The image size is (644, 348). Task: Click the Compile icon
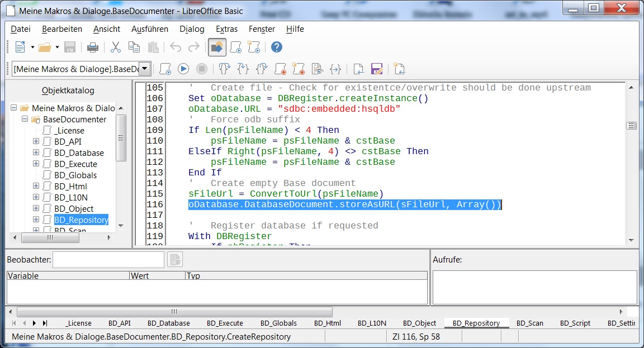pos(165,69)
